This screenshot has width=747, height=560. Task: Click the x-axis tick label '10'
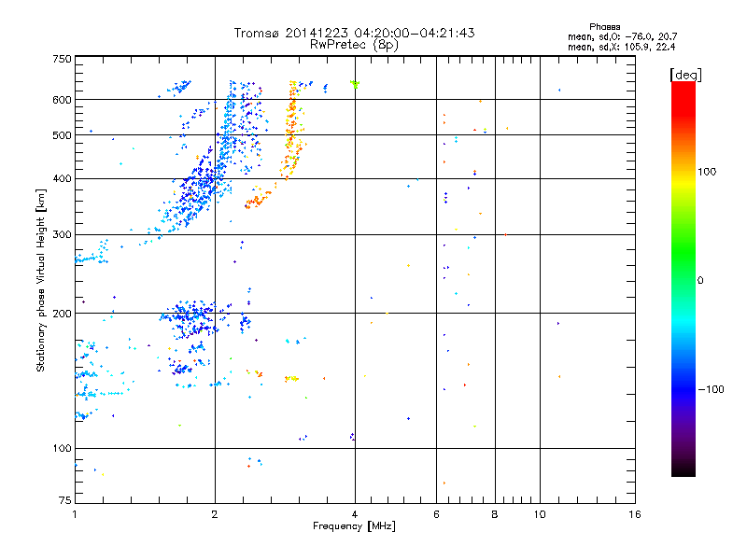(540, 514)
